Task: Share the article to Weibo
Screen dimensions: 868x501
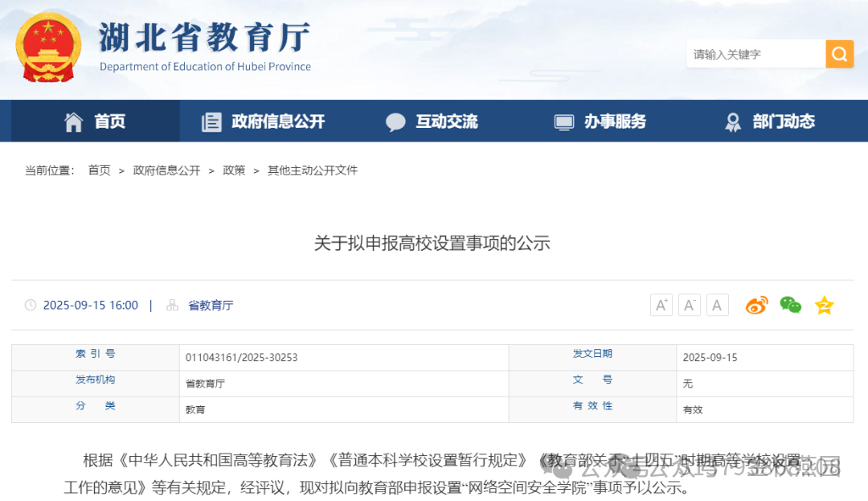Action: pyautogui.click(x=757, y=305)
